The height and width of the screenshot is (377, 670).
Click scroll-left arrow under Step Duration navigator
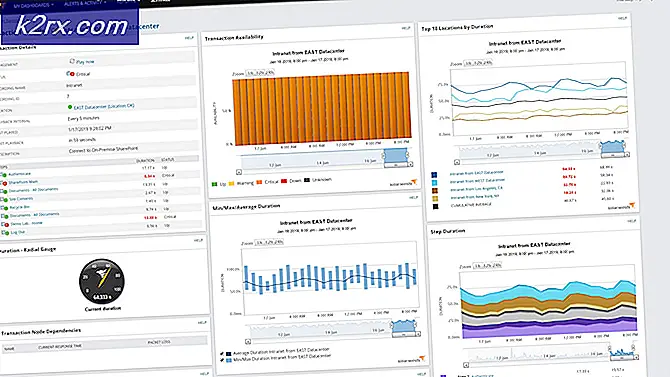pyautogui.click(x=466, y=365)
